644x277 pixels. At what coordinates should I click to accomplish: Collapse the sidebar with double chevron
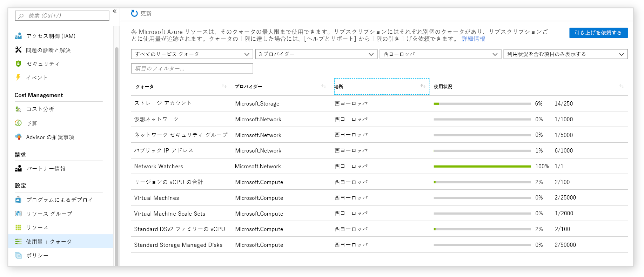click(x=114, y=11)
